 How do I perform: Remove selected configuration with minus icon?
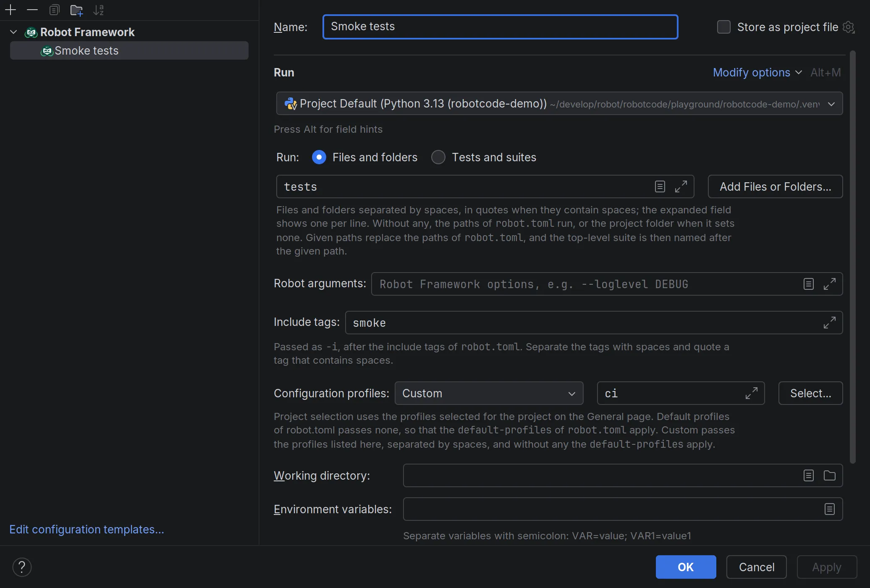(32, 10)
